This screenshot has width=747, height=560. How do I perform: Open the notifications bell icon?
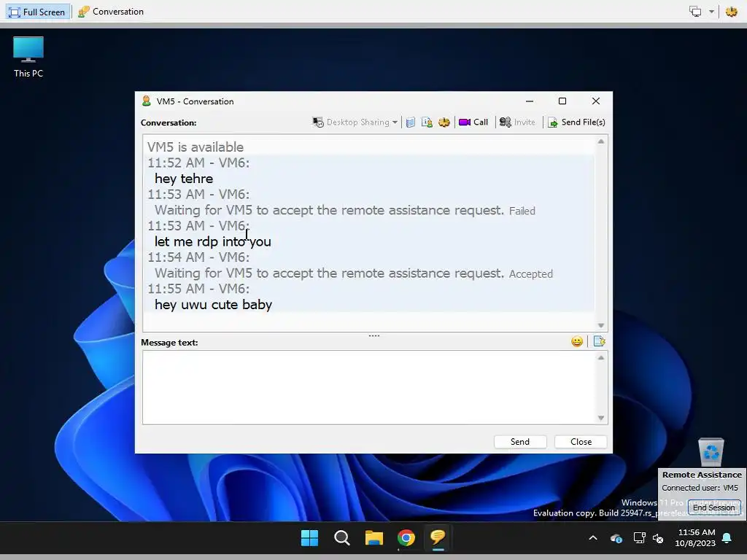tap(727, 538)
